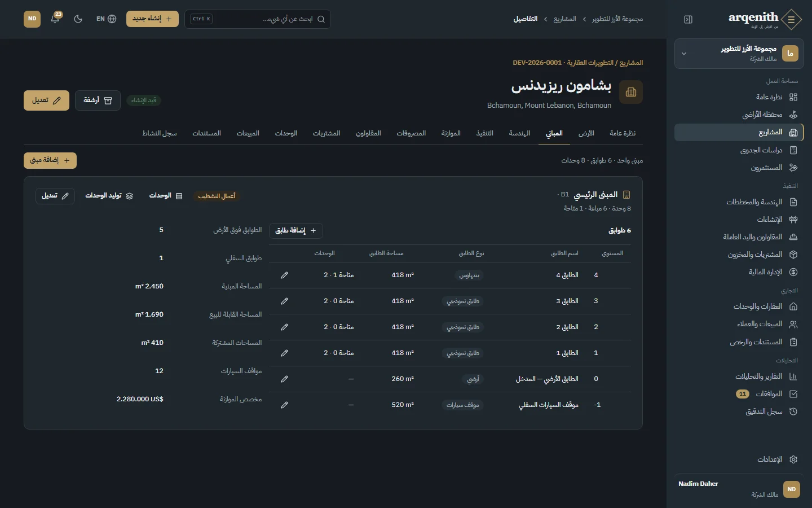This screenshot has width=812, height=508.
Task: Click the ND avatar in top bar
Action: click(x=32, y=19)
